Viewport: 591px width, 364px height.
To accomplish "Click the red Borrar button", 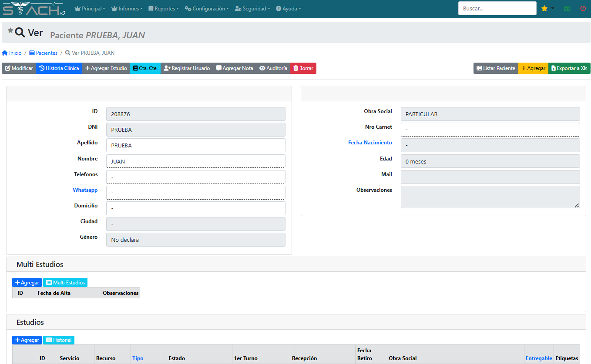I will [303, 68].
